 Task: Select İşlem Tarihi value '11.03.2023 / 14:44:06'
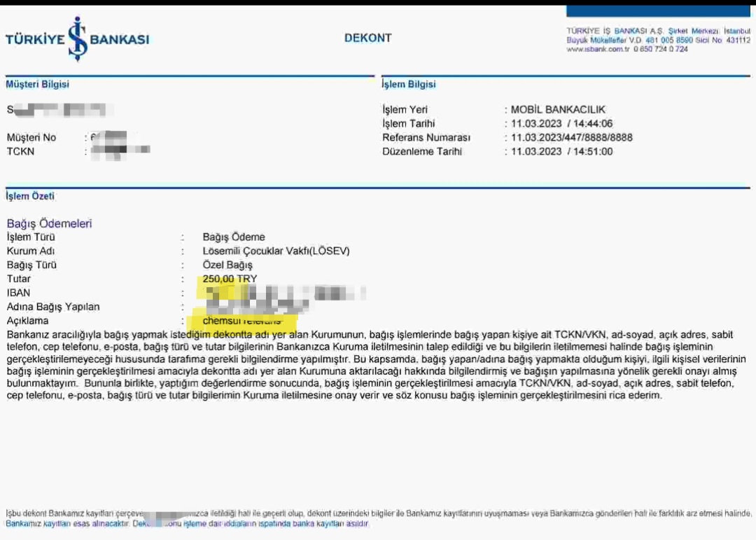561,123
